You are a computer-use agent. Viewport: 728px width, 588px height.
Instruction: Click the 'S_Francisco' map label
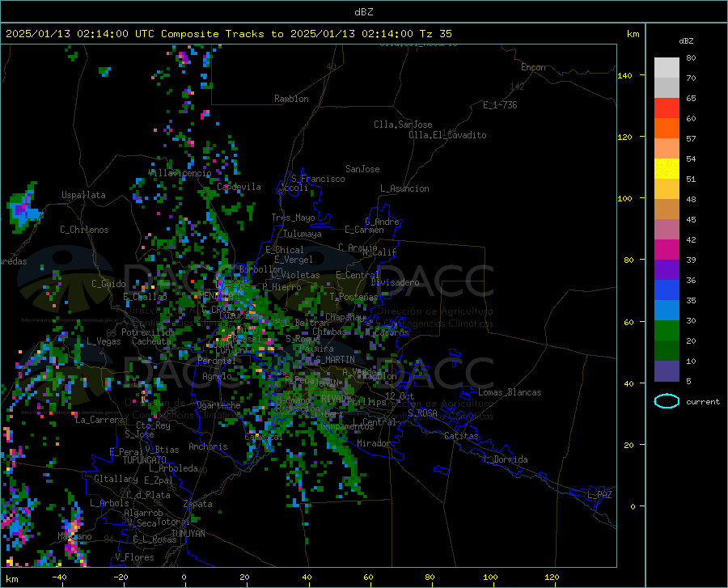(318, 179)
